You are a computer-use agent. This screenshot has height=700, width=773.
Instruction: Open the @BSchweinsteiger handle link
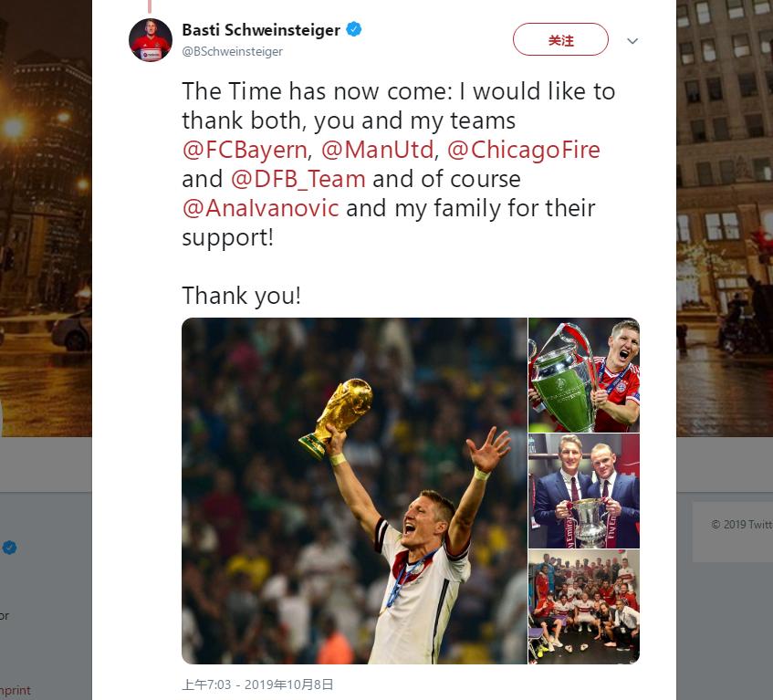pos(232,52)
